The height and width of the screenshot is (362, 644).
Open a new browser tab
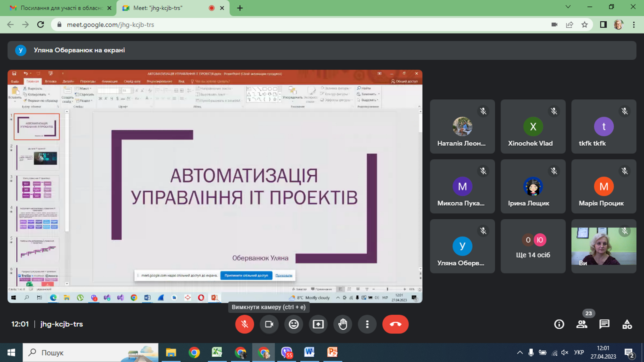tap(240, 8)
